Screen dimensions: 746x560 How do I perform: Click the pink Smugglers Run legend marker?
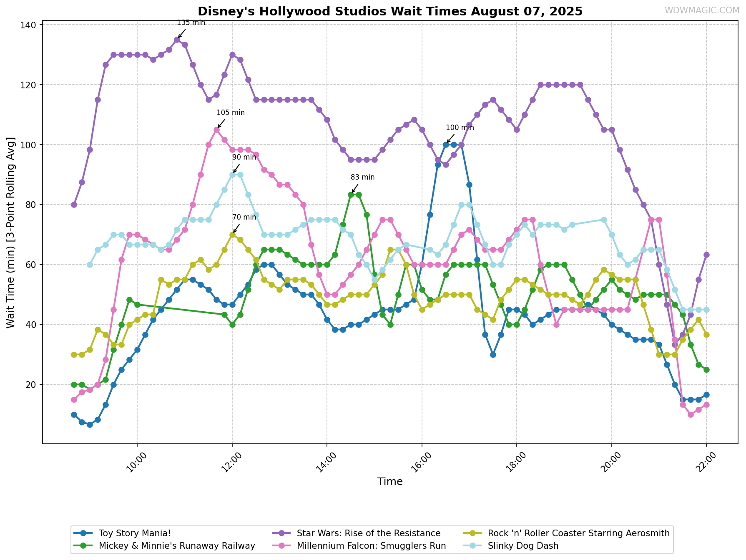pyautogui.click(x=281, y=546)
